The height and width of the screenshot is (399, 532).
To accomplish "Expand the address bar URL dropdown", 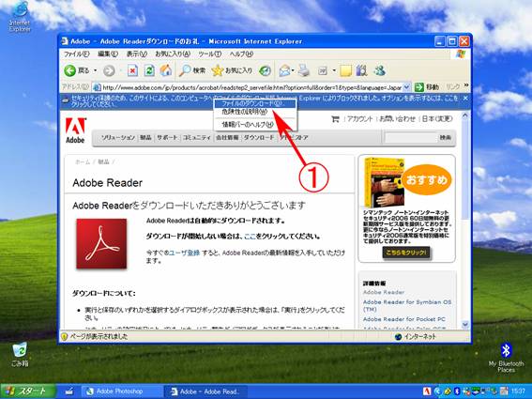I will 407,87.
